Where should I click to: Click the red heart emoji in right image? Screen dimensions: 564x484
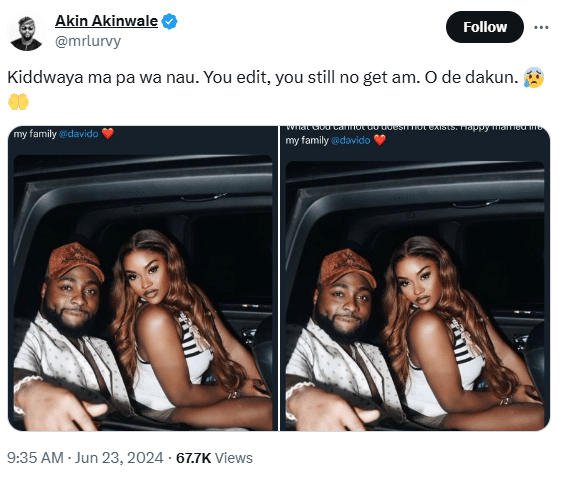[379, 140]
